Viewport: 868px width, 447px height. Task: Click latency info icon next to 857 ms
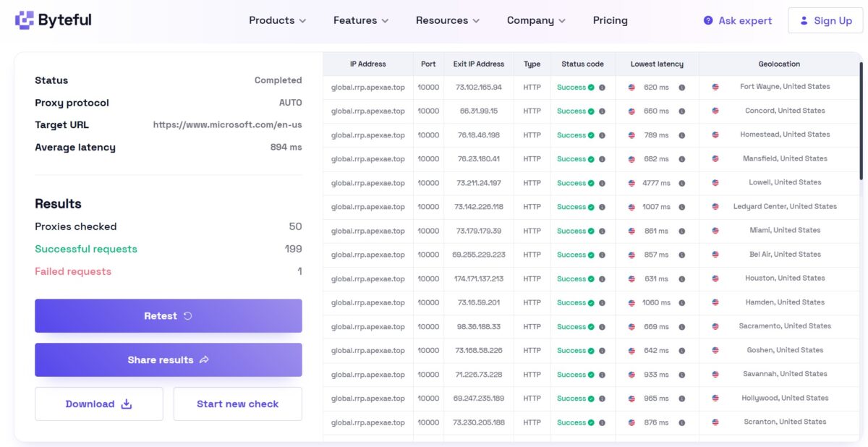tap(681, 255)
